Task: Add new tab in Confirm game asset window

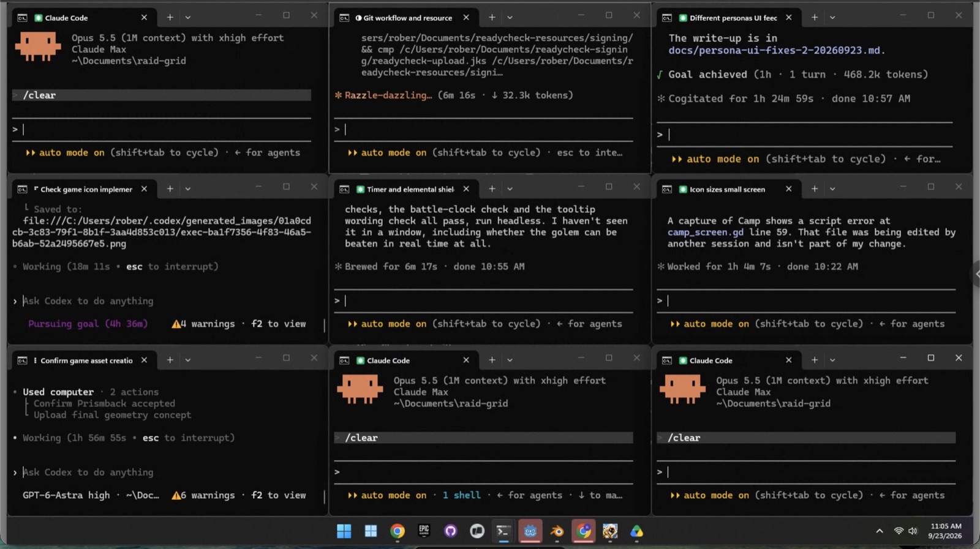Action: click(x=170, y=360)
